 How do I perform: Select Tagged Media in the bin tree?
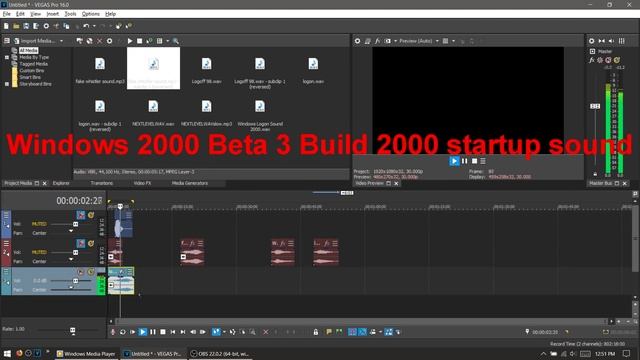(33, 64)
